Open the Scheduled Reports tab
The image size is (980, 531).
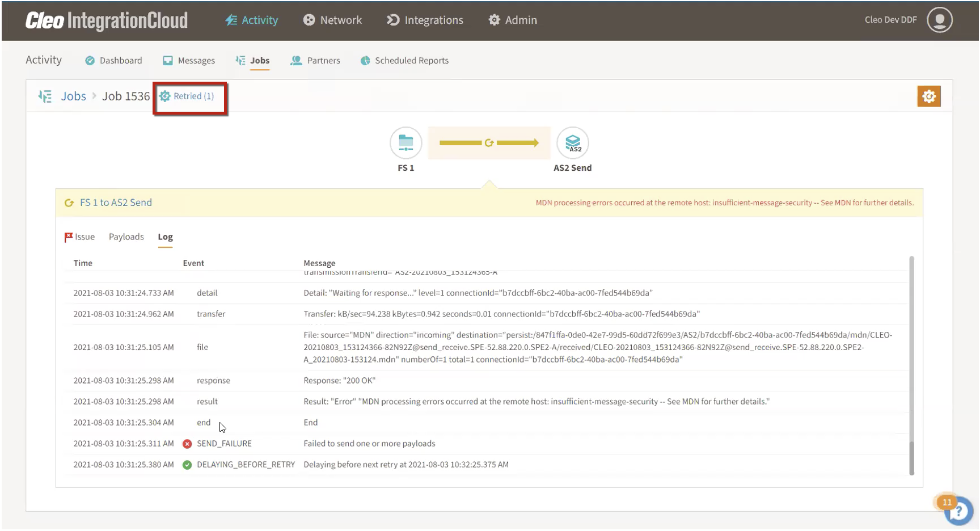point(404,61)
